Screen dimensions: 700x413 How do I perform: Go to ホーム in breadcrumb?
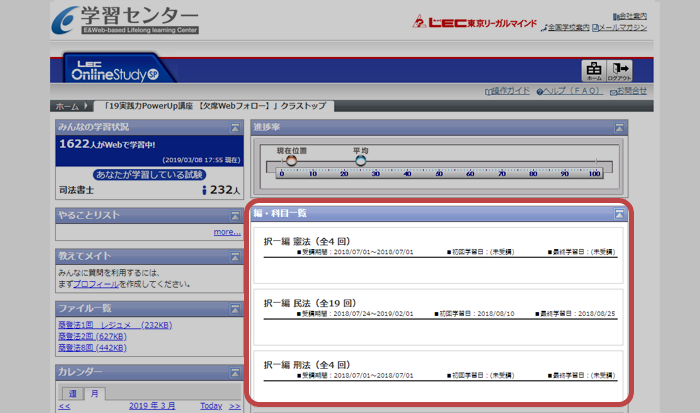[x=67, y=106]
